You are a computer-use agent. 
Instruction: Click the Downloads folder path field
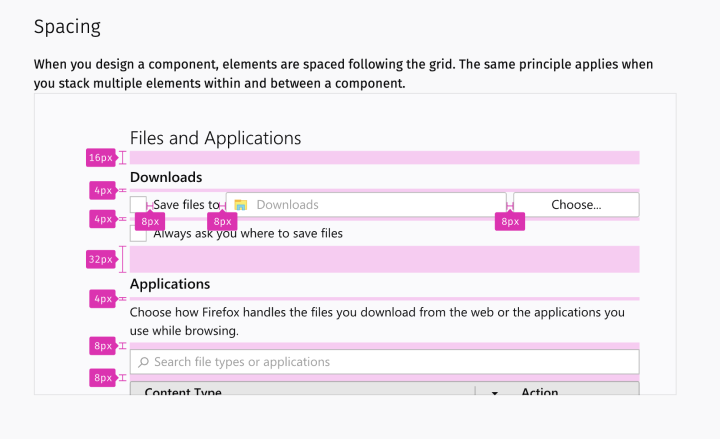tap(366, 204)
